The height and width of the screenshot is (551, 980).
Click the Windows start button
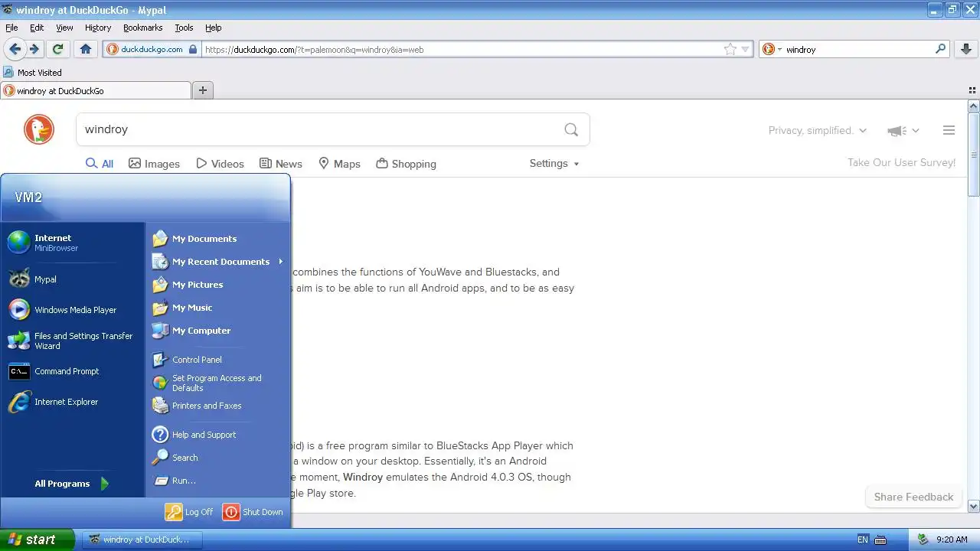tap(38, 540)
